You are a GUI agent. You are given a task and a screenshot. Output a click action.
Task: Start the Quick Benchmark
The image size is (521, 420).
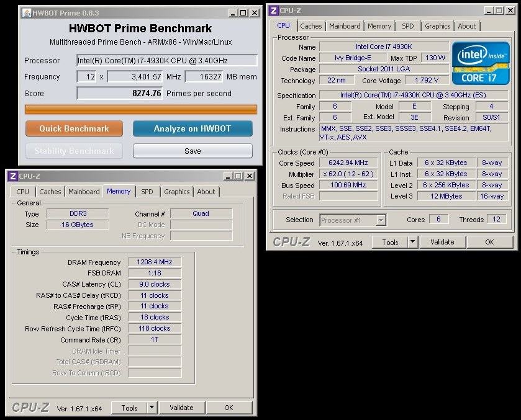tap(74, 128)
